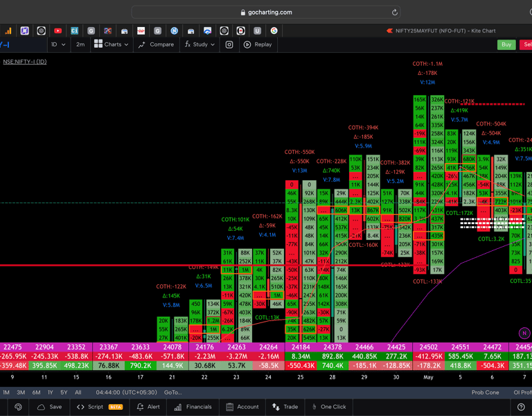Click the gocharting.com address bar
This screenshot has width=532, height=416.
[266, 12]
